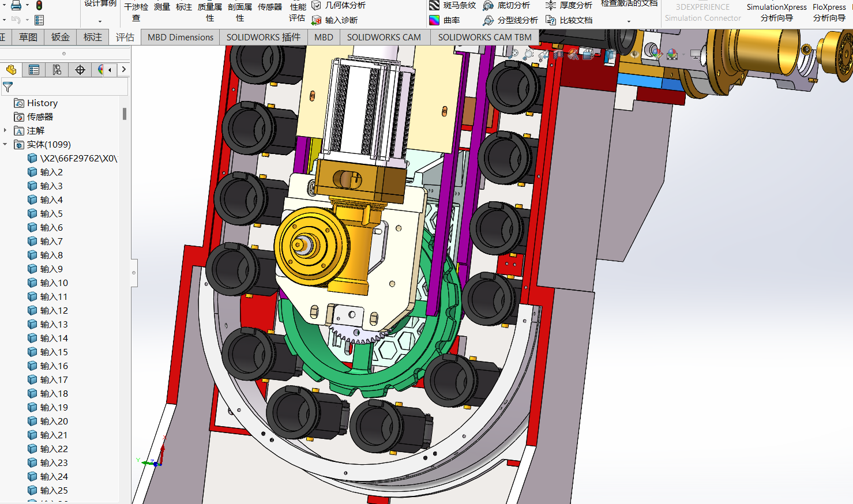Click the Rebuild traffic light icon
Screen dimensions: 853x504
point(39,5)
